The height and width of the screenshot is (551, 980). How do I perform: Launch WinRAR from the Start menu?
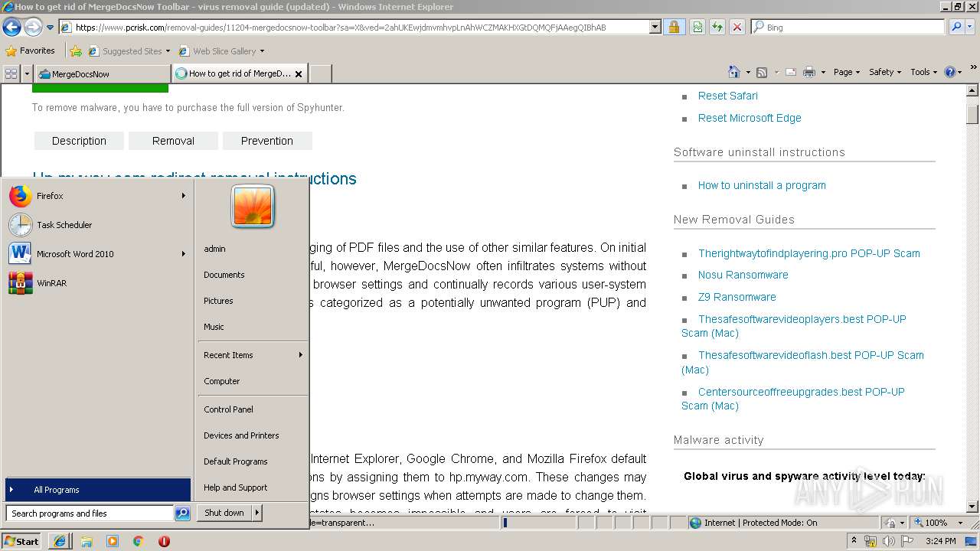pyautogui.click(x=97, y=283)
